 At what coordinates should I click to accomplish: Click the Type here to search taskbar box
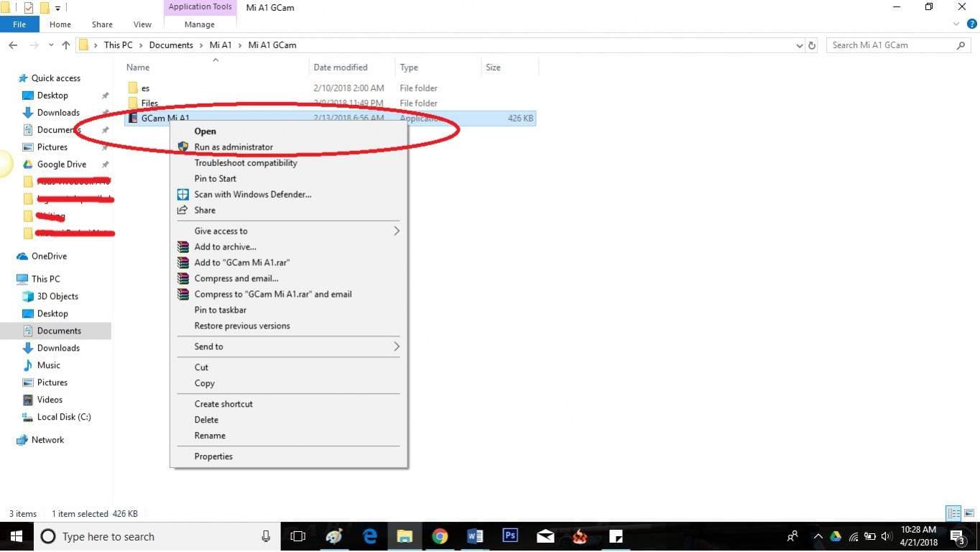(157, 536)
